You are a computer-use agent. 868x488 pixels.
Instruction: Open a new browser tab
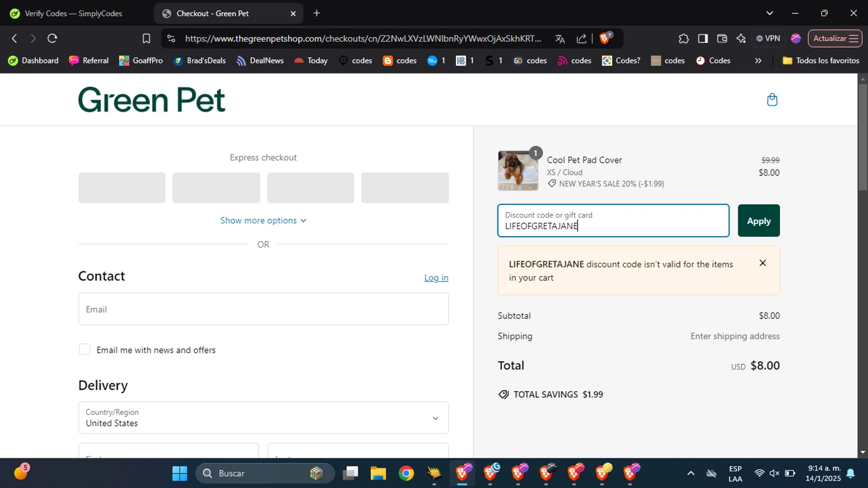pos(317,13)
